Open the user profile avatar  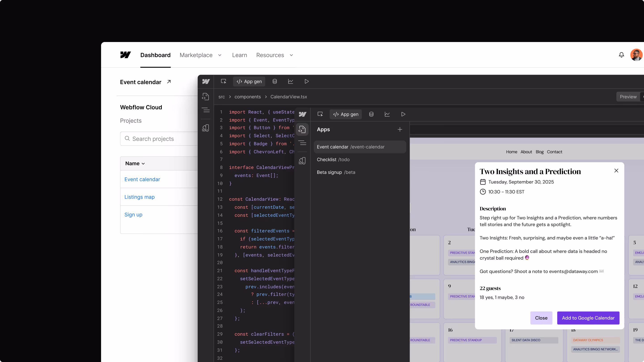(636, 55)
